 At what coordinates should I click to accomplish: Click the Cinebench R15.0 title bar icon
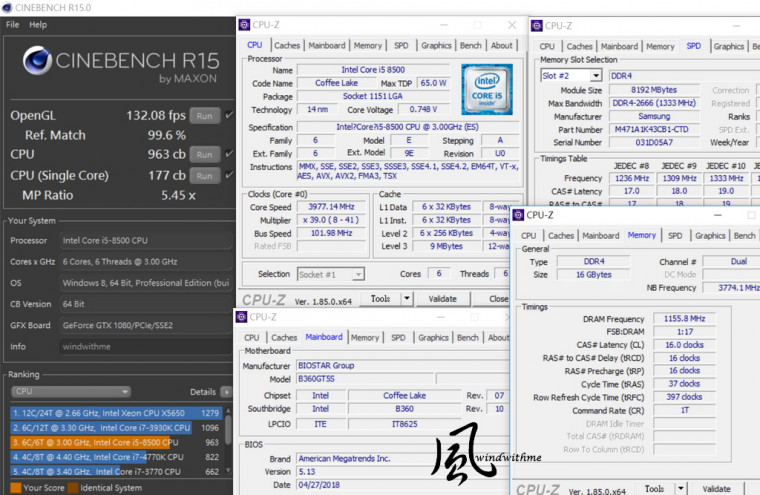[9, 8]
